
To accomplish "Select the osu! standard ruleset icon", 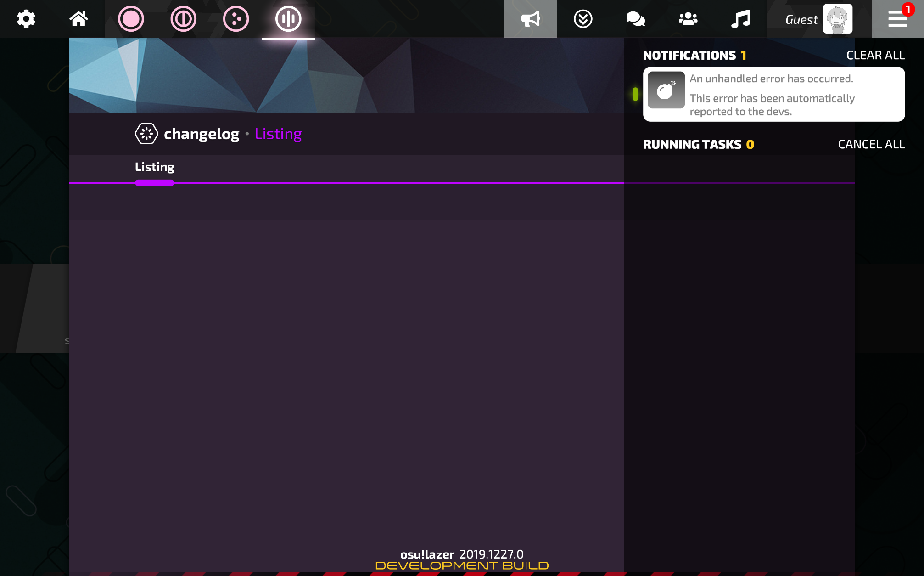I will click(x=131, y=19).
